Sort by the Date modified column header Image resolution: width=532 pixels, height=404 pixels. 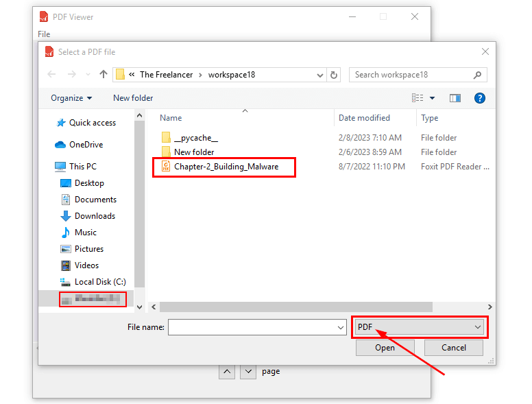[x=364, y=118]
